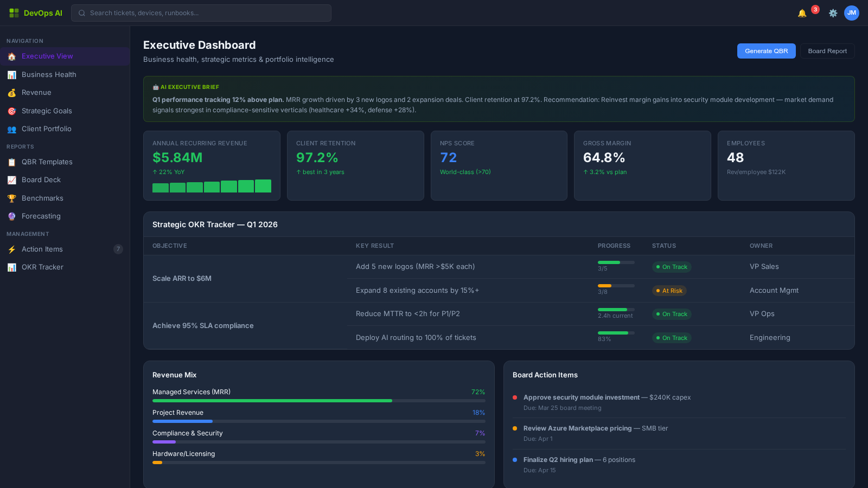Select Board Deck under Reports

(x=41, y=179)
